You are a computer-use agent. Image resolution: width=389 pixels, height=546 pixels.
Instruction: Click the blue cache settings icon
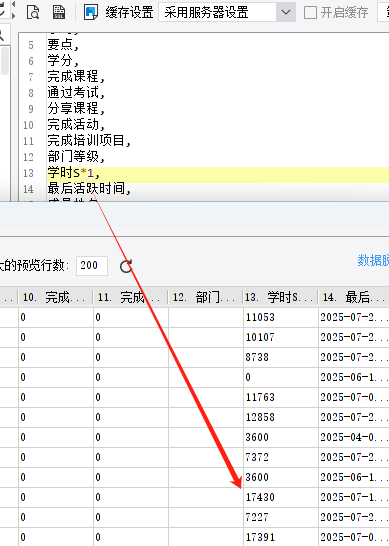click(91, 12)
